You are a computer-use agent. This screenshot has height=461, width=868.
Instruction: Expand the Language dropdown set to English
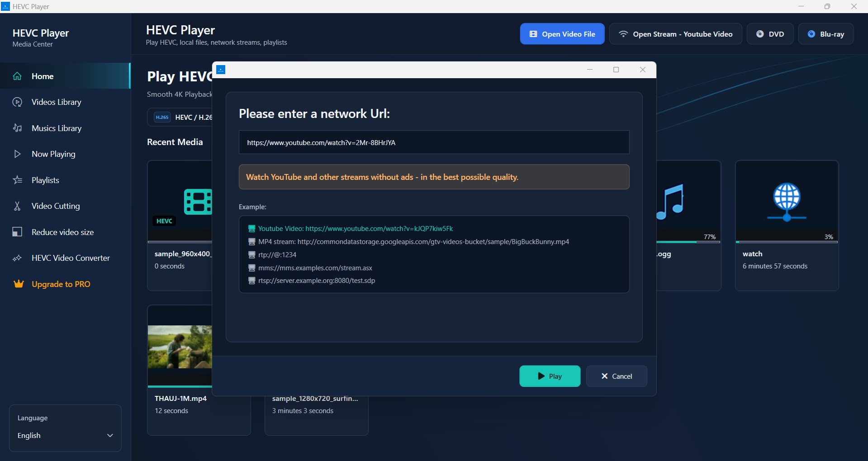coord(65,435)
